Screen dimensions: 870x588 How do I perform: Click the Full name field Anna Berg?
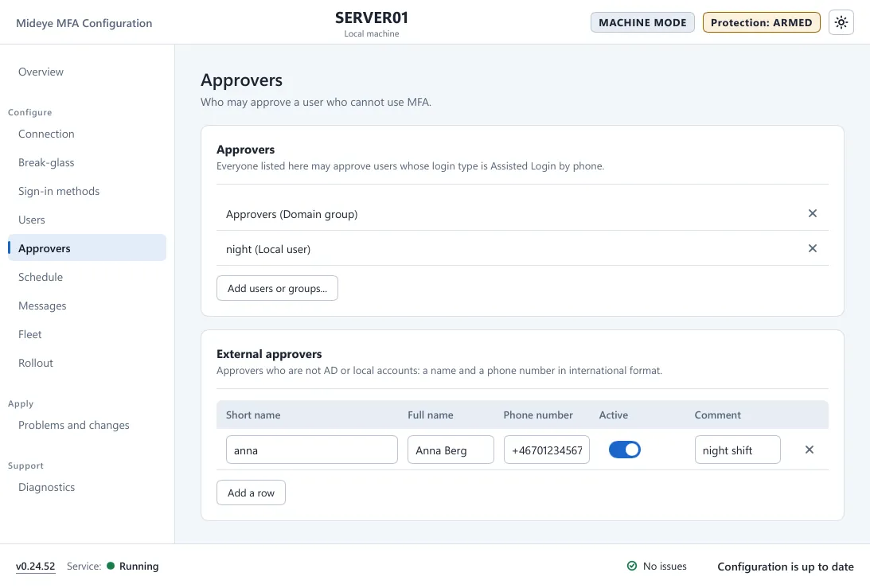tap(451, 450)
